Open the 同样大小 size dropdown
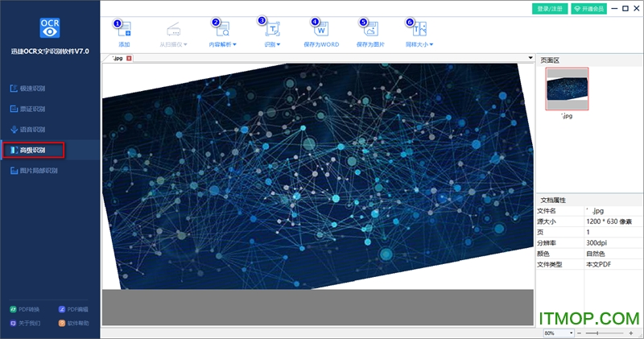Image resolution: width=644 pixels, height=339 pixels. pyautogui.click(x=420, y=45)
